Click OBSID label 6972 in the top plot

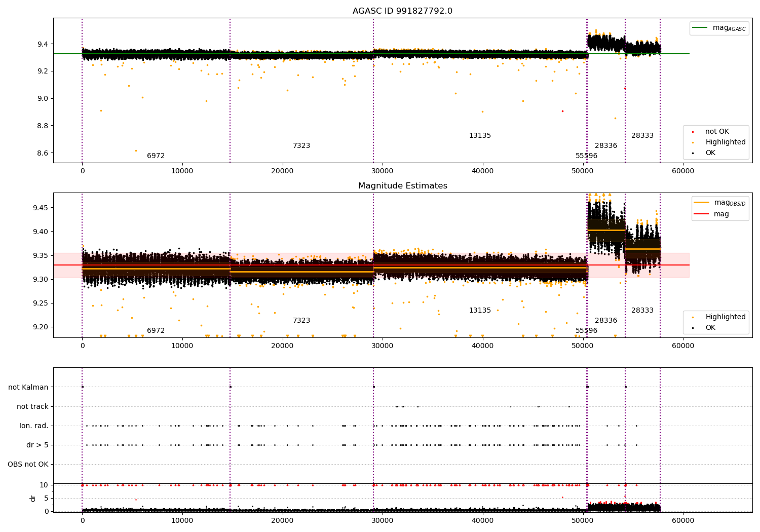tap(156, 156)
